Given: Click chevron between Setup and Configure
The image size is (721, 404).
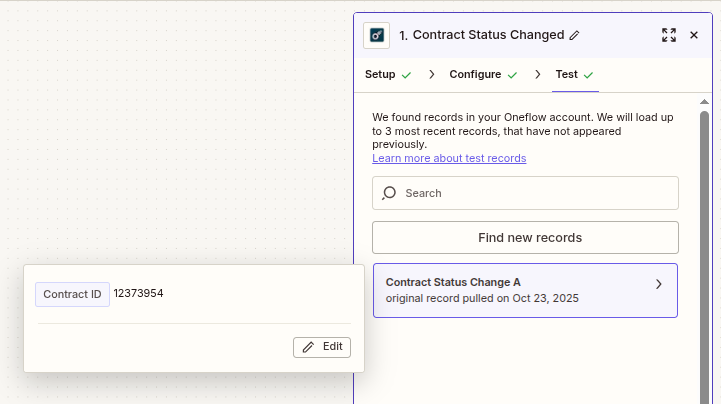Looking at the screenshot, I should click(431, 74).
